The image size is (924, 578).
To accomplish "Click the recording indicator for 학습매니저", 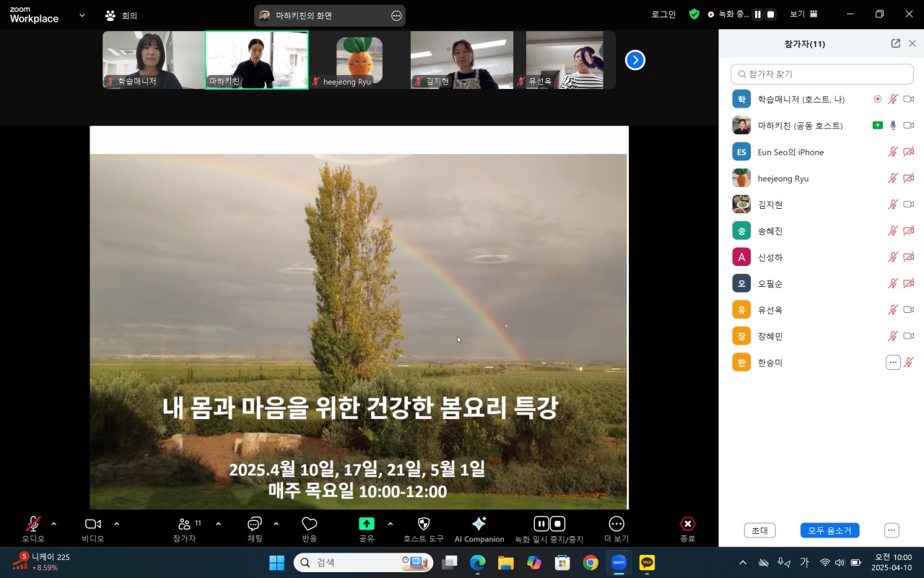I will (x=878, y=99).
